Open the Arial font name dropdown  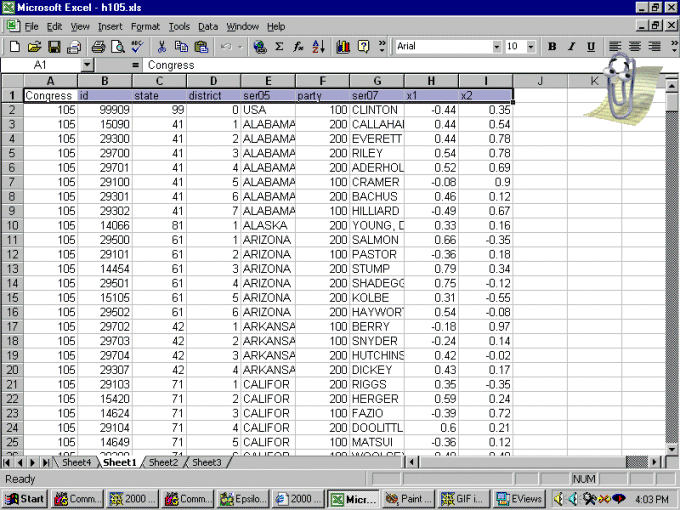pyautogui.click(x=497, y=47)
